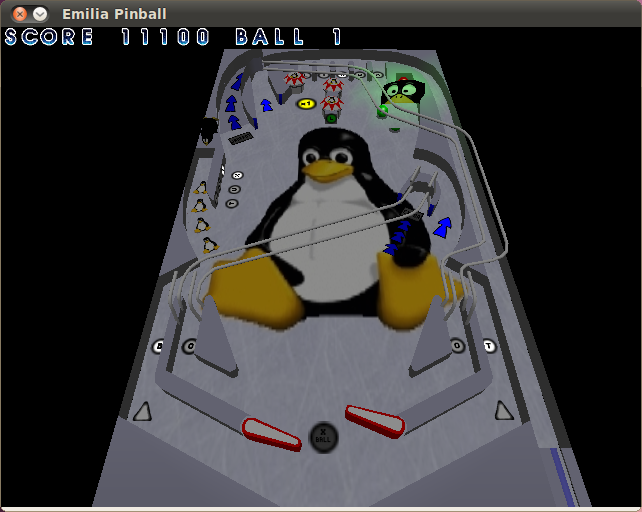Click the X lamp in left lamp column

pos(237,175)
